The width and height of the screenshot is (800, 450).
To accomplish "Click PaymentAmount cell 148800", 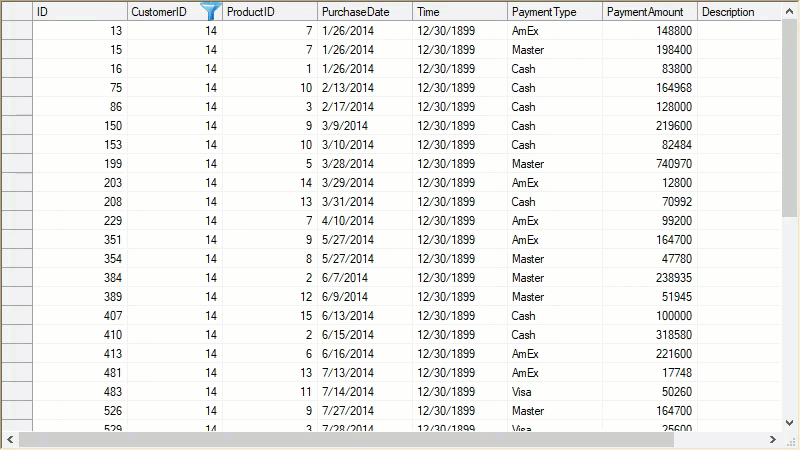I will (649, 31).
